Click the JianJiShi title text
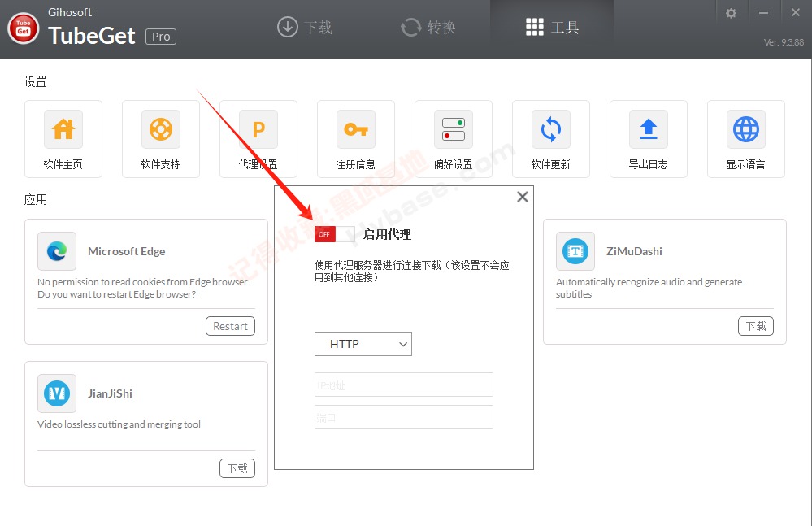 tap(111, 393)
